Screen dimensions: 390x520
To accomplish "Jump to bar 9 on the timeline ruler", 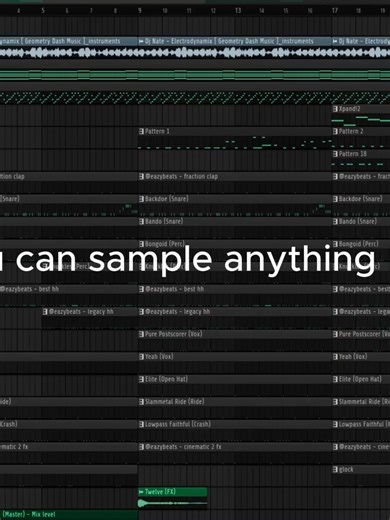I will pos(140,10).
